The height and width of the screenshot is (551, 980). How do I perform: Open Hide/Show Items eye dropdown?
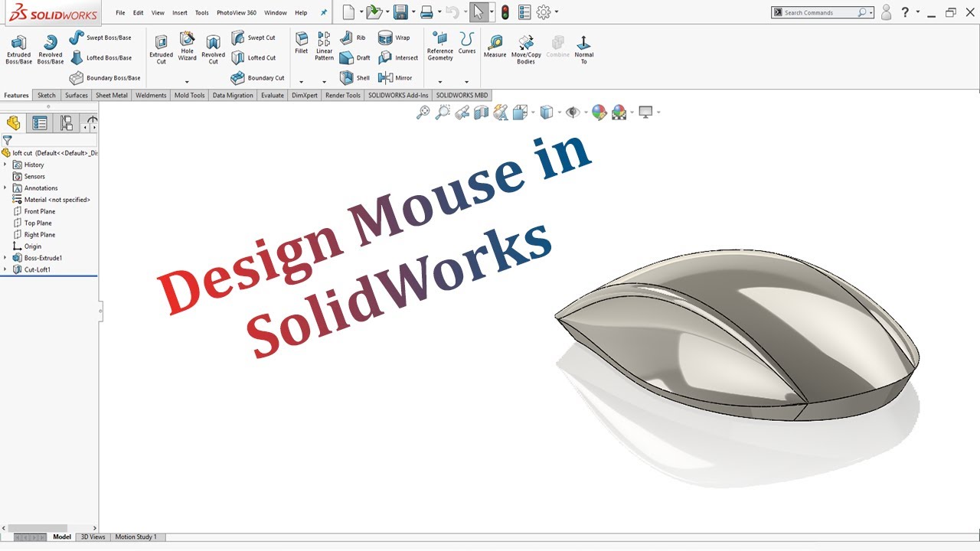point(586,112)
